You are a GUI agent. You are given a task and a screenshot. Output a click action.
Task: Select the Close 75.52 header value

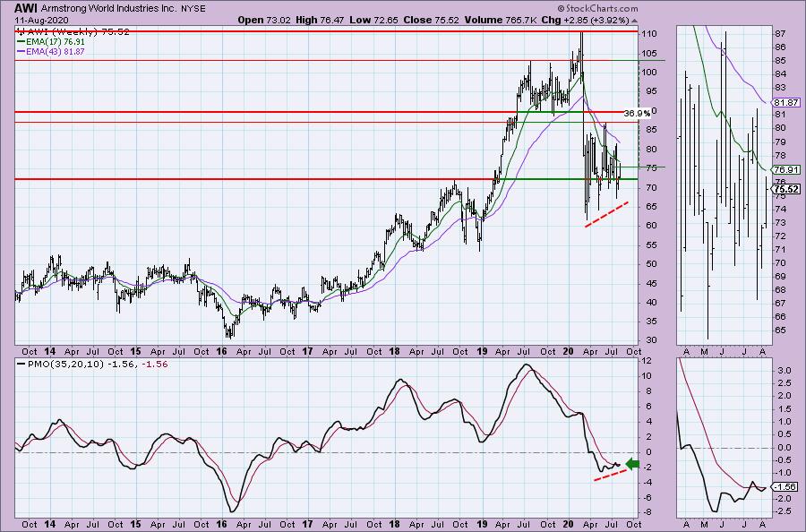point(431,20)
